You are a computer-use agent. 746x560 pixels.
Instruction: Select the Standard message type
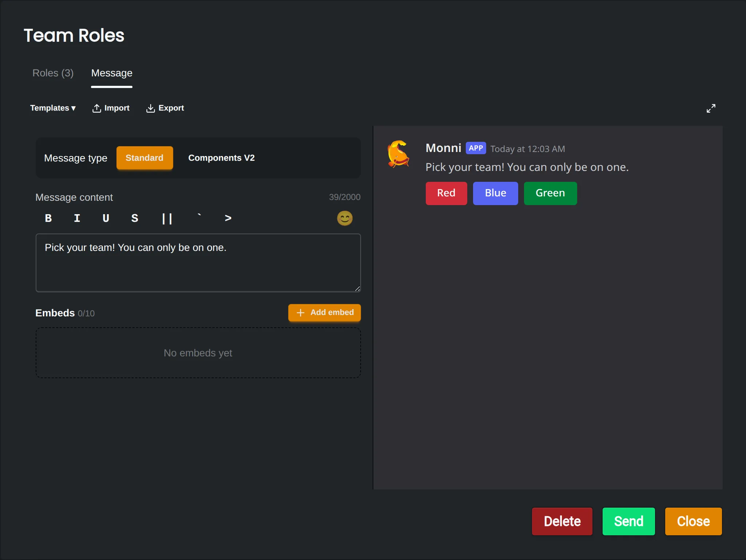pos(144,158)
